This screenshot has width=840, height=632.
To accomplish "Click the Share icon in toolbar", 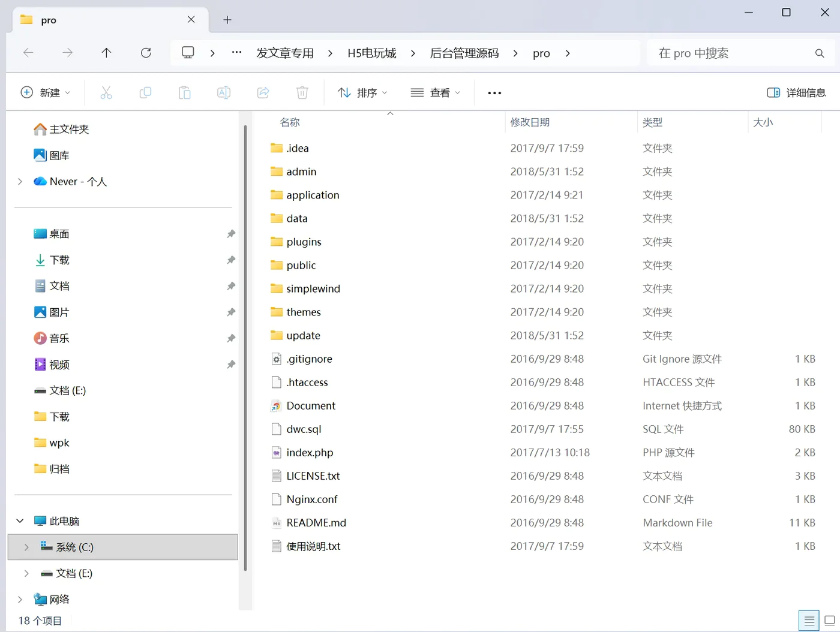I will pos(263,92).
